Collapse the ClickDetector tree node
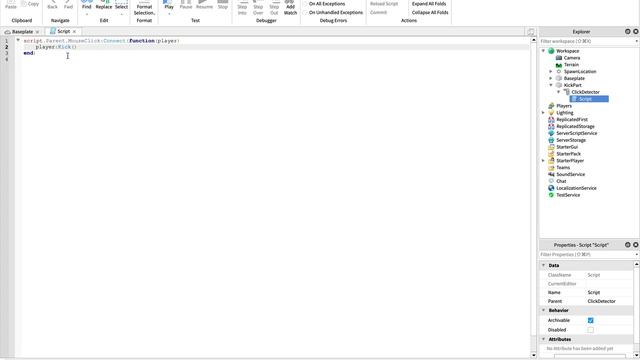Image resolution: width=640 pixels, height=360 pixels. click(x=559, y=92)
